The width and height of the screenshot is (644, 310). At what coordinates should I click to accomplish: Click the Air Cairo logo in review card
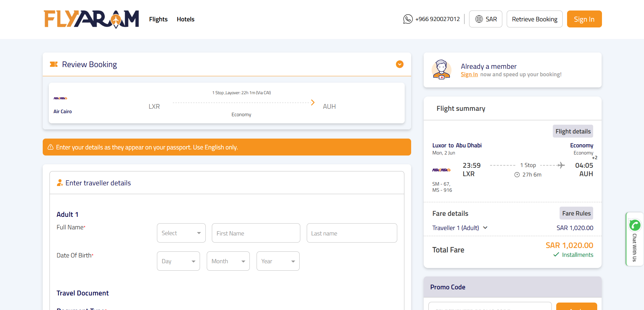[x=60, y=98]
